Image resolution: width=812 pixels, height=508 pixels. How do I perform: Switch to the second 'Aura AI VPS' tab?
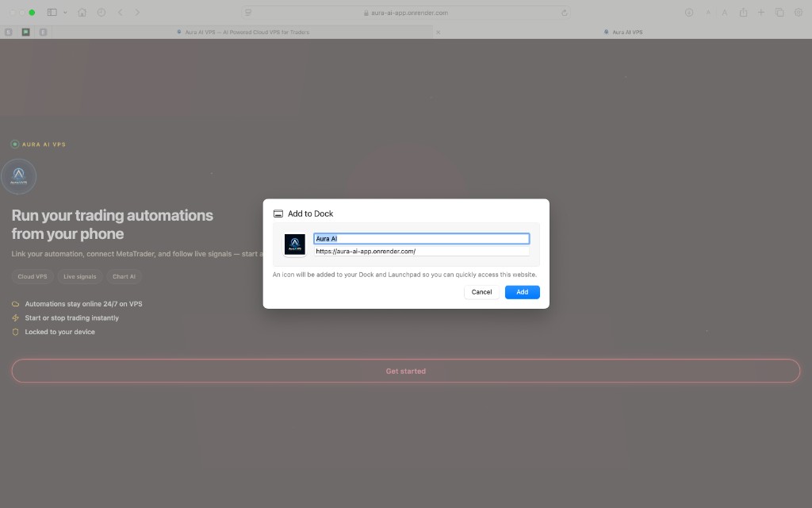[x=623, y=32]
